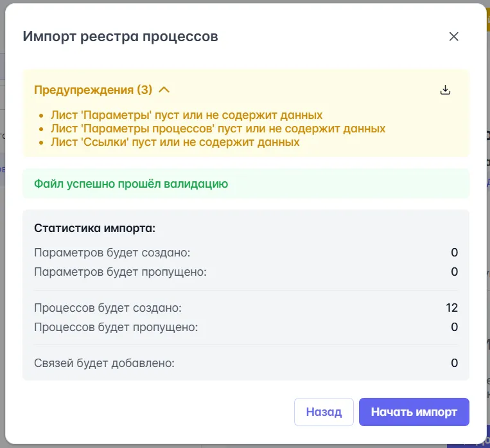Click the 'Импорт реестра процессов' dialog title

[x=120, y=37]
